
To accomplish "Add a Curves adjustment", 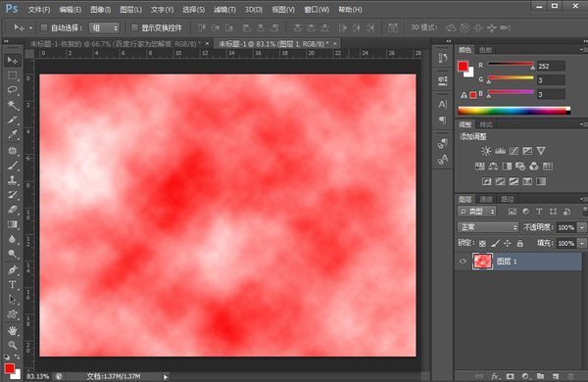I will tap(514, 151).
